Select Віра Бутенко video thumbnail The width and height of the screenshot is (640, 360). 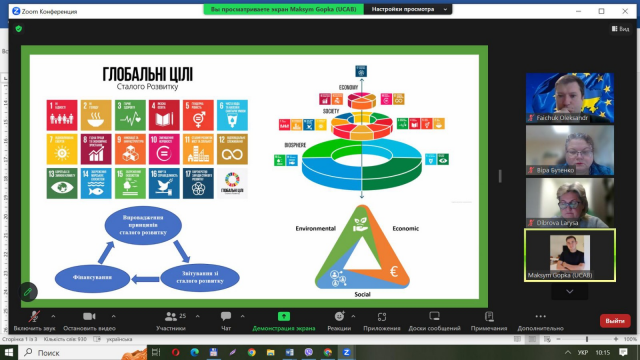click(x=570, y=150)
